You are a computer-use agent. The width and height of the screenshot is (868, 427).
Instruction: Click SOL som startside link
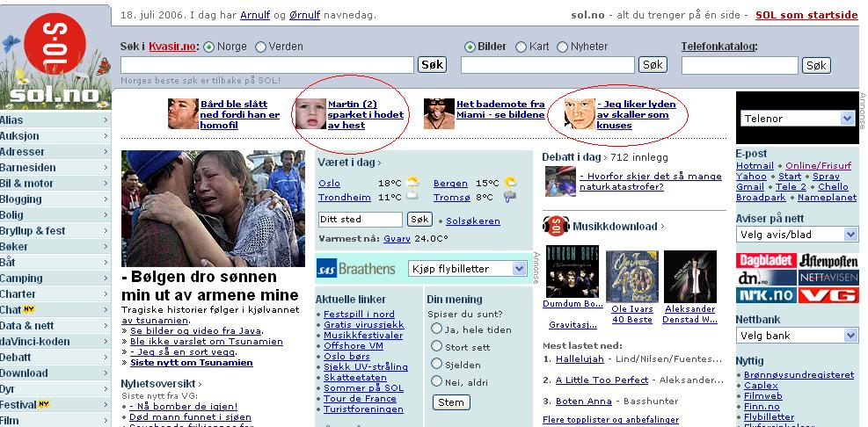point(806,15)
